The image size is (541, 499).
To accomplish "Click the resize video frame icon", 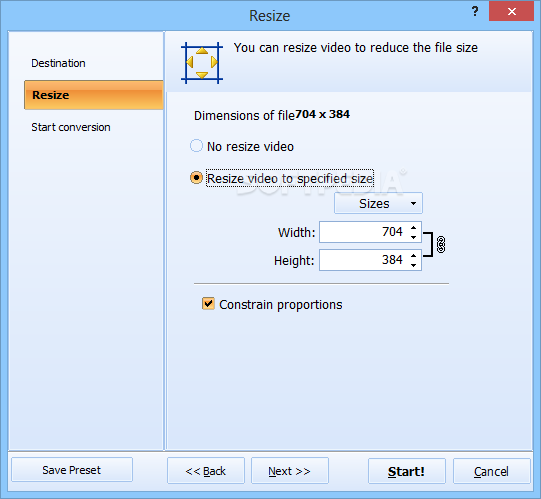I will (202, 63).
